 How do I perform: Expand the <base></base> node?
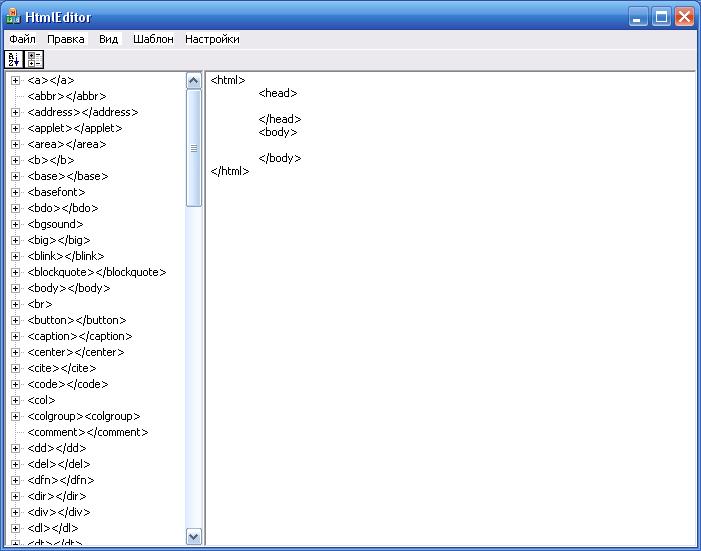tap(16, 176)
